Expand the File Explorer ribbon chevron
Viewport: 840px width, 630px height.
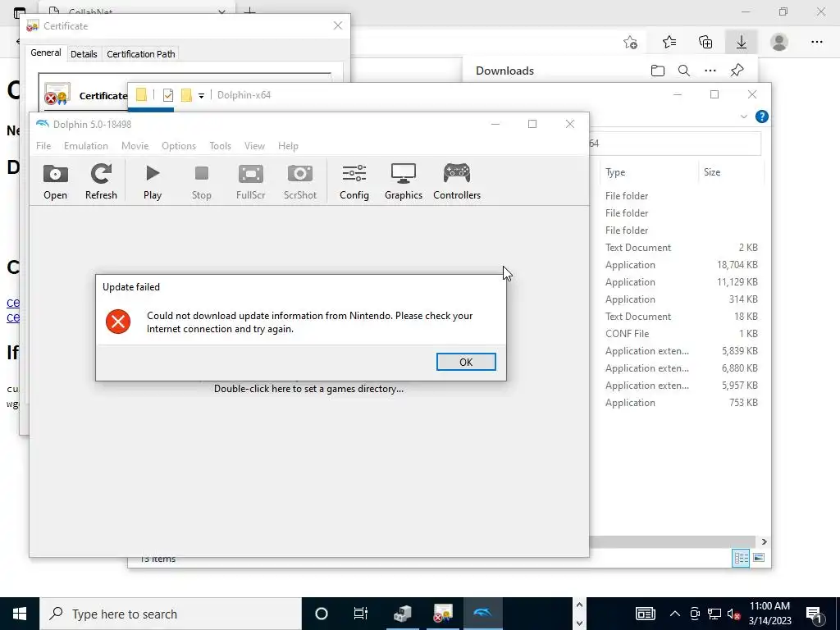pos(743,116)
